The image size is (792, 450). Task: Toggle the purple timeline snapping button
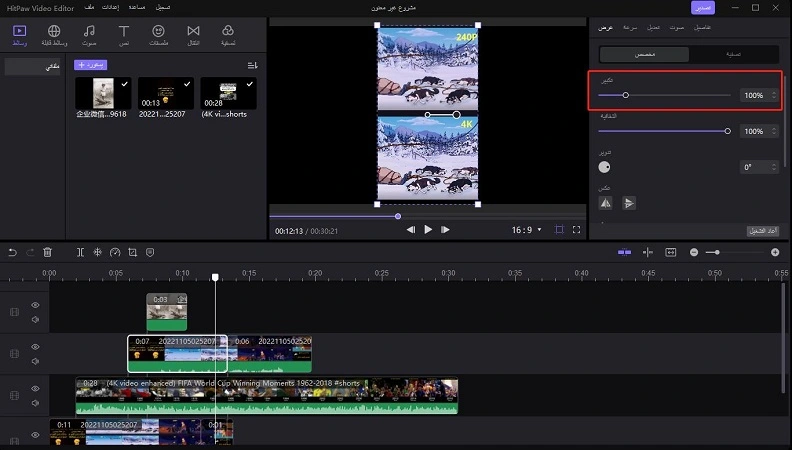click(x=624, y=252)
